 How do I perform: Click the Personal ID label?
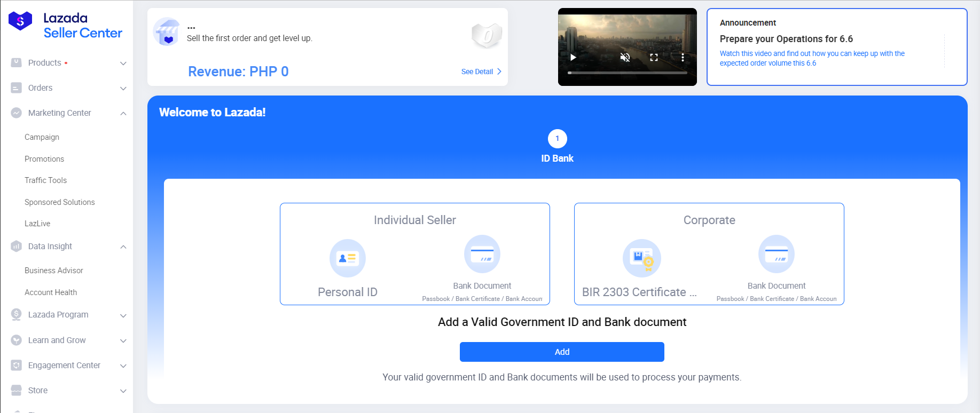coord(348,292)
